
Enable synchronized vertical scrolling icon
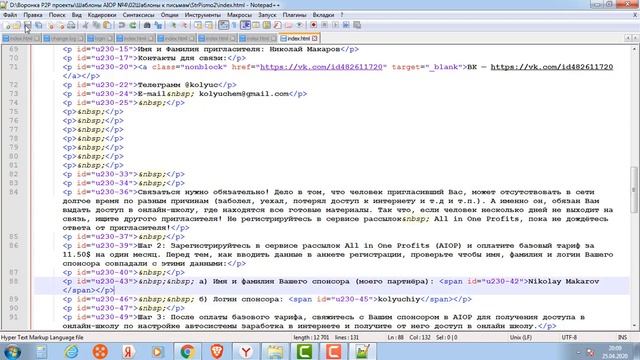(199, 25)
